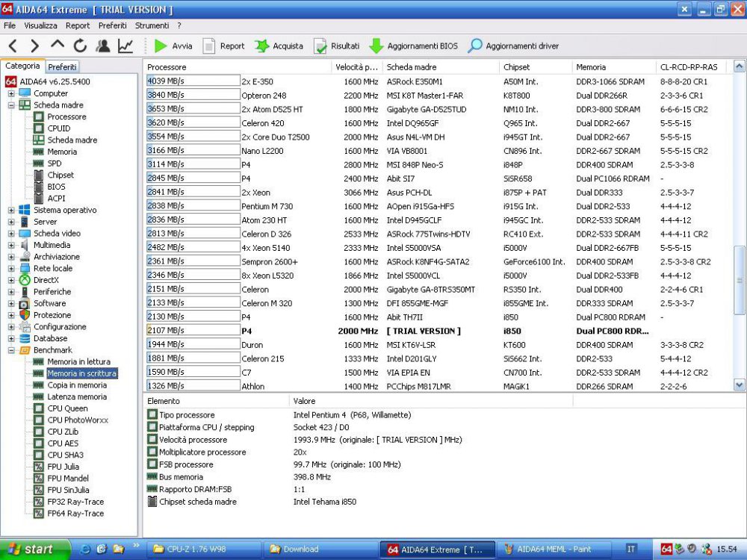This screenshot has height=560, width=747.
Task: Open the Strumenti menu
Action: pyautogui.click(x=152, y=25)
